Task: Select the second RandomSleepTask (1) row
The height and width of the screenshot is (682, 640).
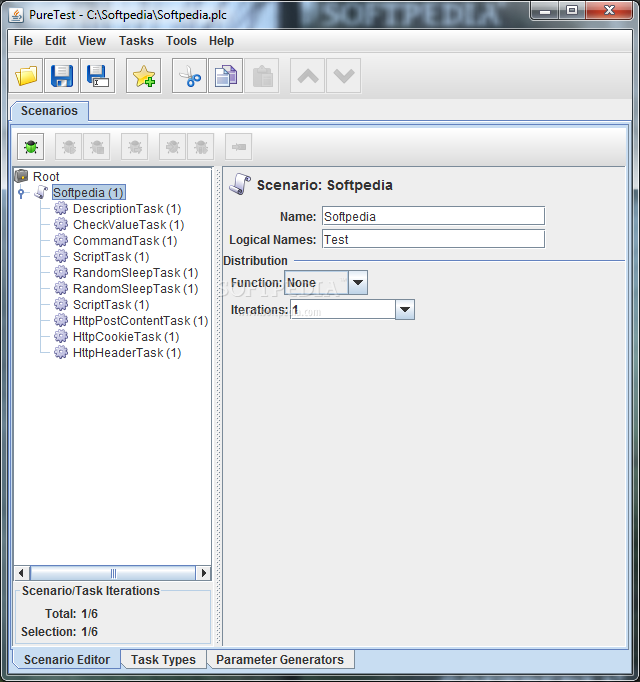Action: click(x=135, y=289)
